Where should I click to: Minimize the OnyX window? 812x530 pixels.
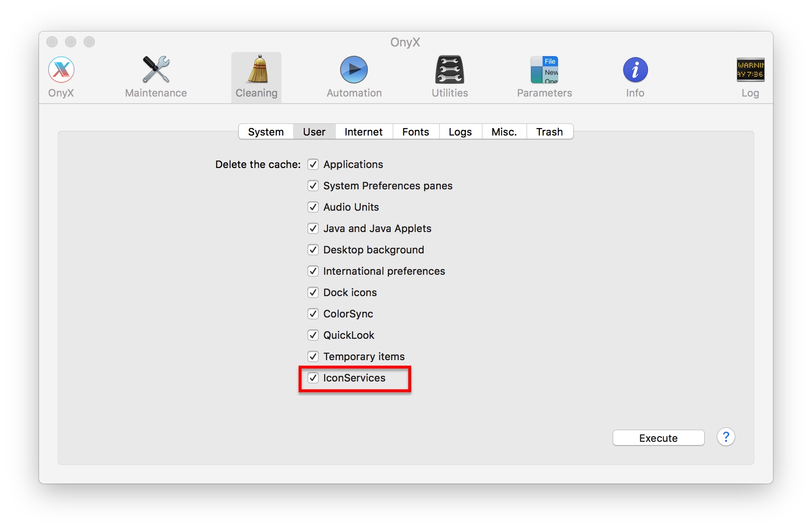[71, 42]
